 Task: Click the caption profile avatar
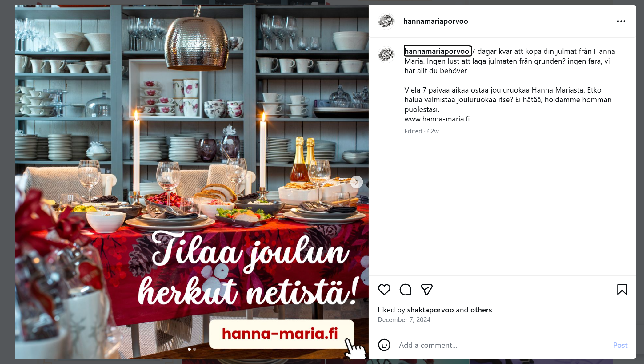point(386,55)
